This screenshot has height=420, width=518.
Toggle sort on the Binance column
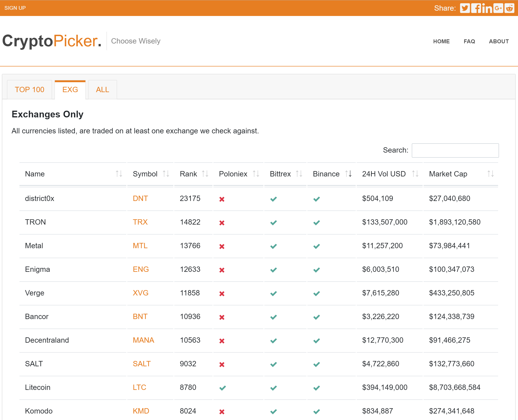(x=348, y=174)
